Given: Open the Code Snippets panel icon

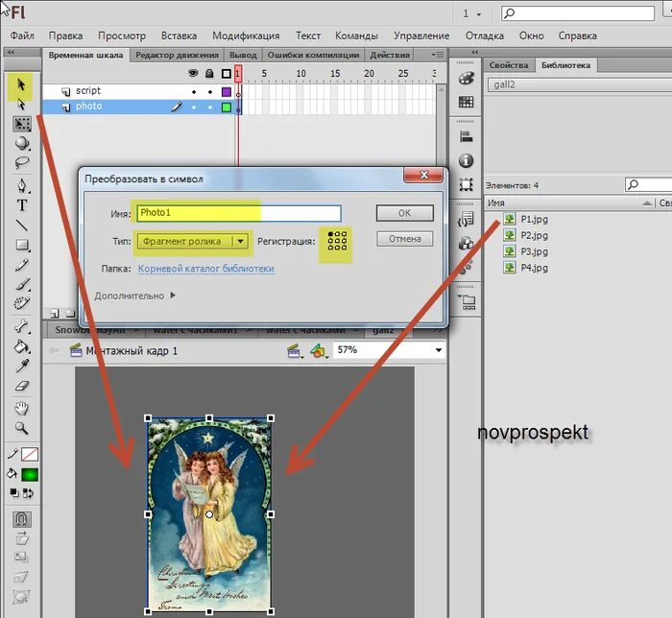Looking at the screenshot, I should click(466, 220).
